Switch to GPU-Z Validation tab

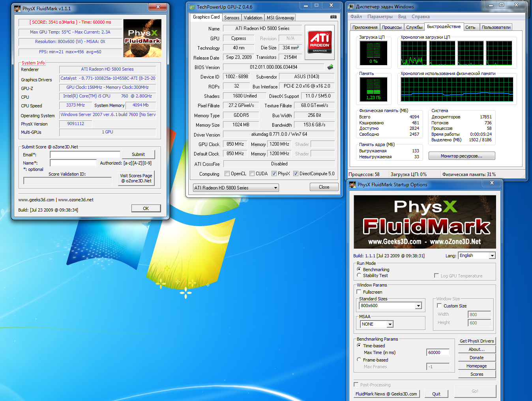(253, 18)
